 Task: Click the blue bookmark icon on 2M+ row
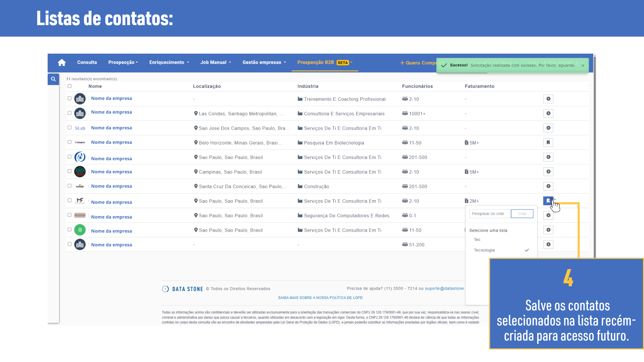[548, 201]
